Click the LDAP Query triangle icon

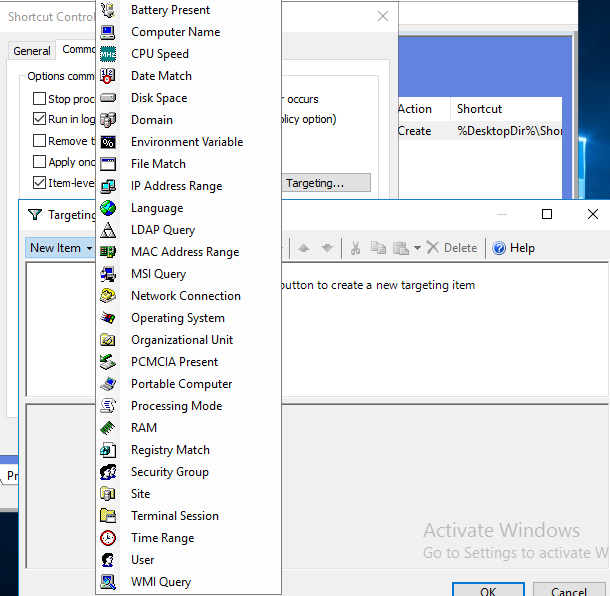(x=108, y=230)
